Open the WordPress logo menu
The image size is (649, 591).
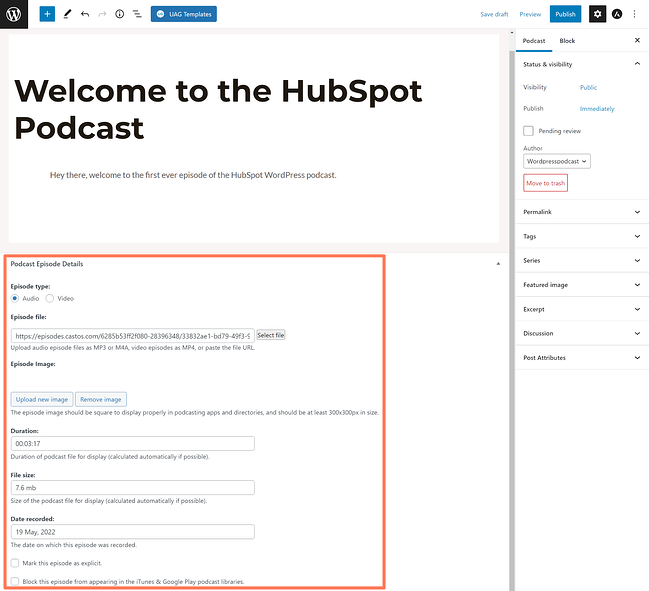point(14,14)
